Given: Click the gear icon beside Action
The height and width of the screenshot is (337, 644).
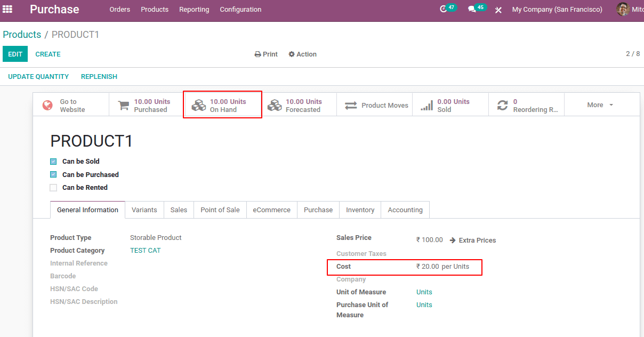Looking at the screenshot, I should pos(292,54).
